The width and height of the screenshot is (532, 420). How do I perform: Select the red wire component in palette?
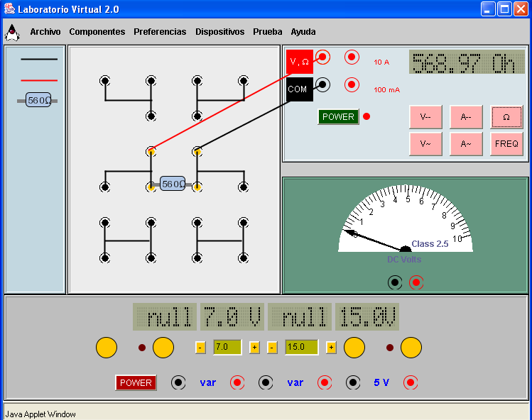pyautogui.click(x=39, y=79)
